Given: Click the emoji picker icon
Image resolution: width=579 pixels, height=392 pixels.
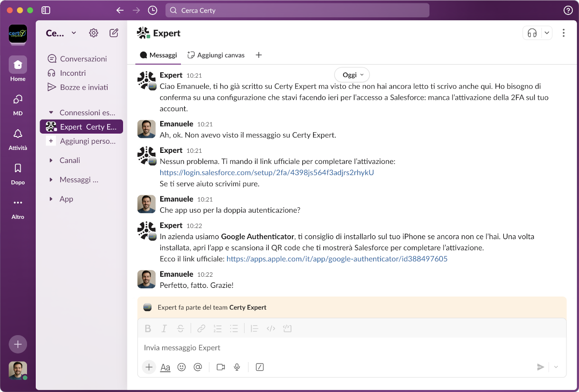Looking at the screenshot, I should (181, 367).
